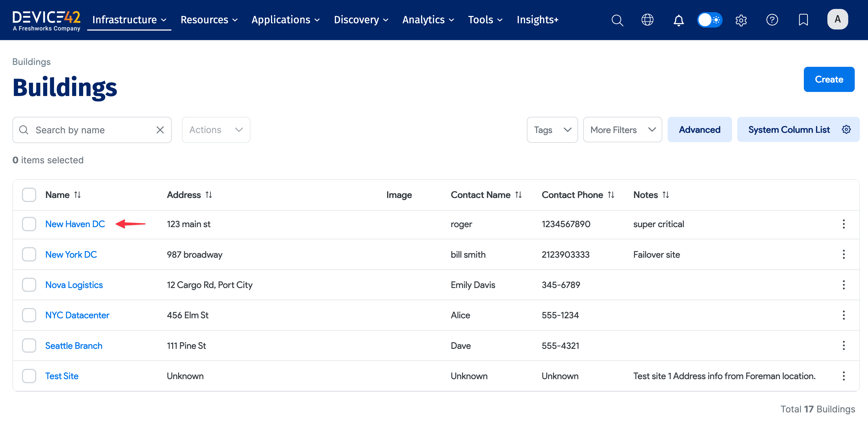Screen dimensions: 868x437
Task: Open the settings gear in the top bar
Action: [x=741, y=20]
